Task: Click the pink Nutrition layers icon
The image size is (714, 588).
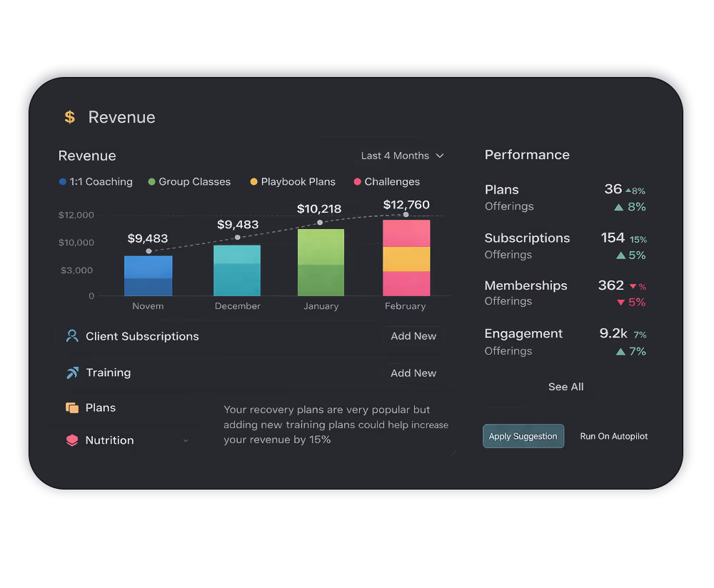Action: point(72,441)
